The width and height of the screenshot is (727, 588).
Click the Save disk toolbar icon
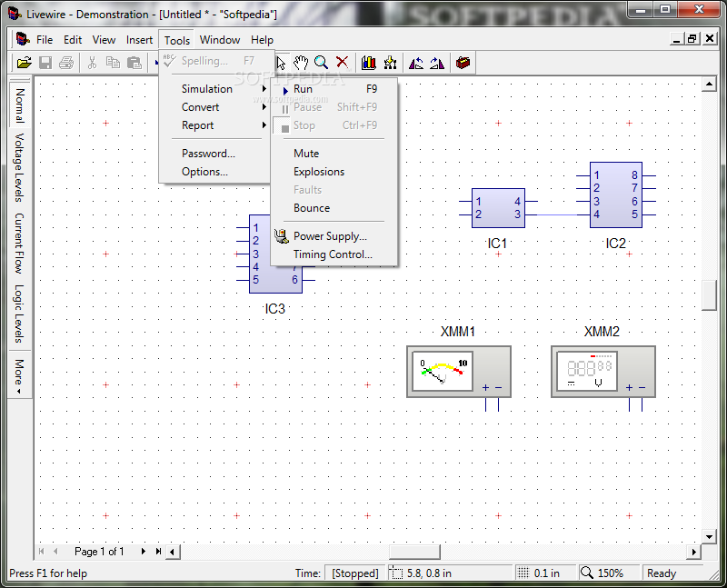coord(45,63)
